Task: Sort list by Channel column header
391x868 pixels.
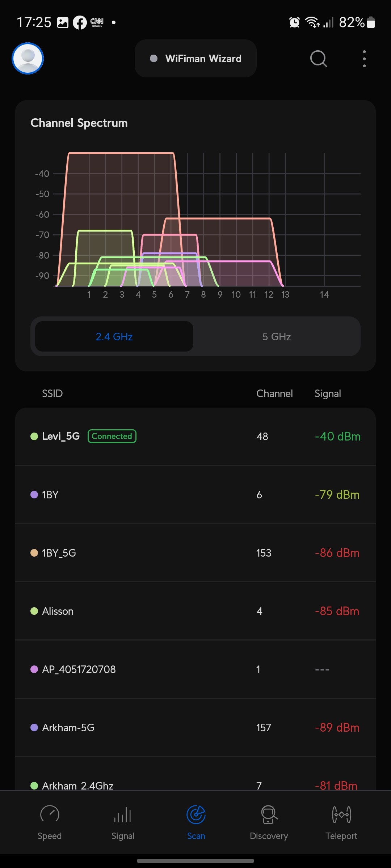Action: click(274, 393)
